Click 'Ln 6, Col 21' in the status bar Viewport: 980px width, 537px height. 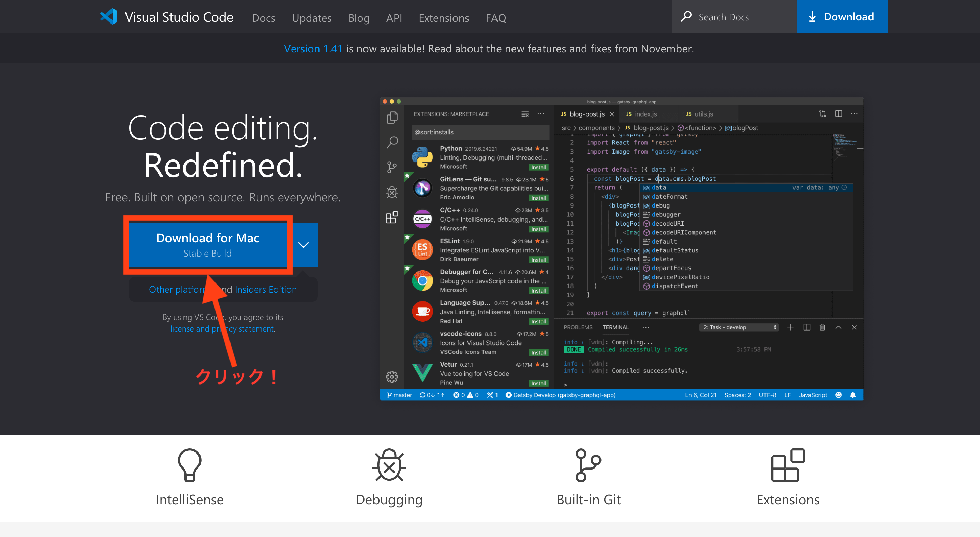(x=700, y=395)
